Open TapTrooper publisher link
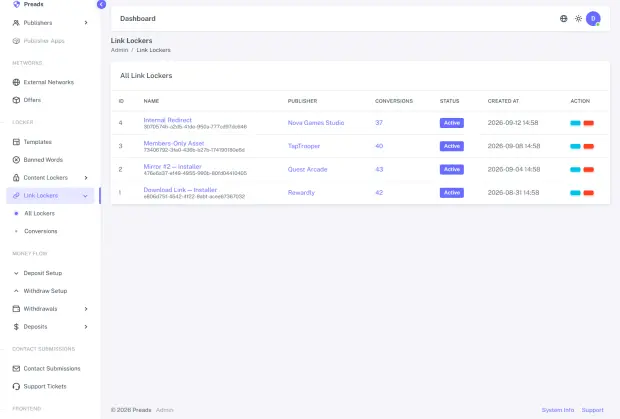 pos(304,146)
